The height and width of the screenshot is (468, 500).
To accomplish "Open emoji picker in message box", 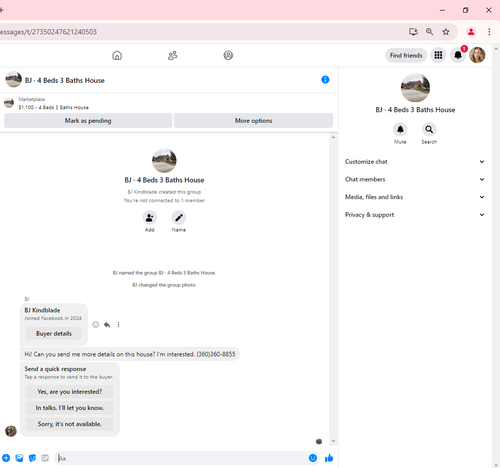I will click(313, 458).
